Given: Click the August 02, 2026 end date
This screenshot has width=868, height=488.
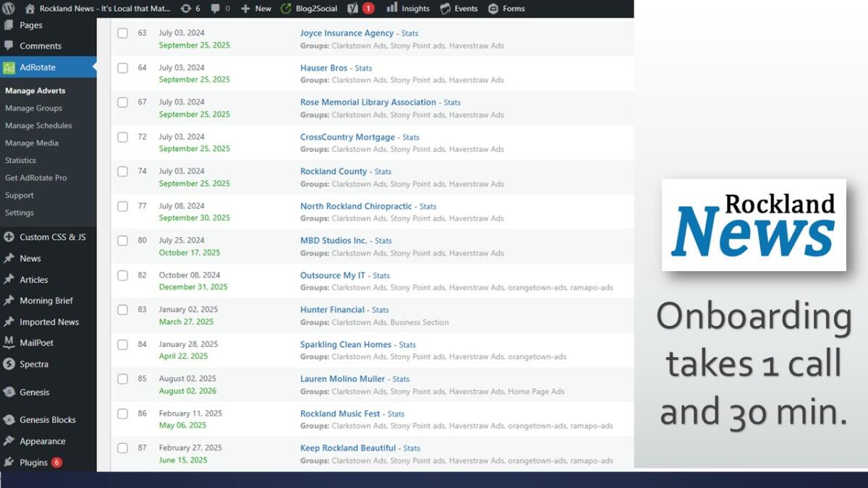Looking at the screenshot, I should 187,391.
